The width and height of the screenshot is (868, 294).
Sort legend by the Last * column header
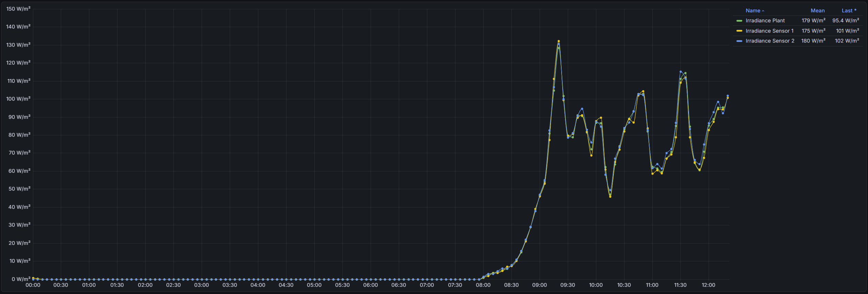849,11
